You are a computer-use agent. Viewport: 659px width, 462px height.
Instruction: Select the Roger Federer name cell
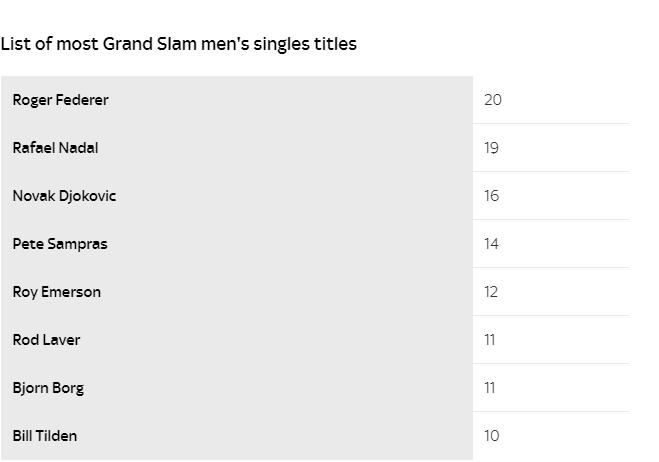(x=237, y=100)
